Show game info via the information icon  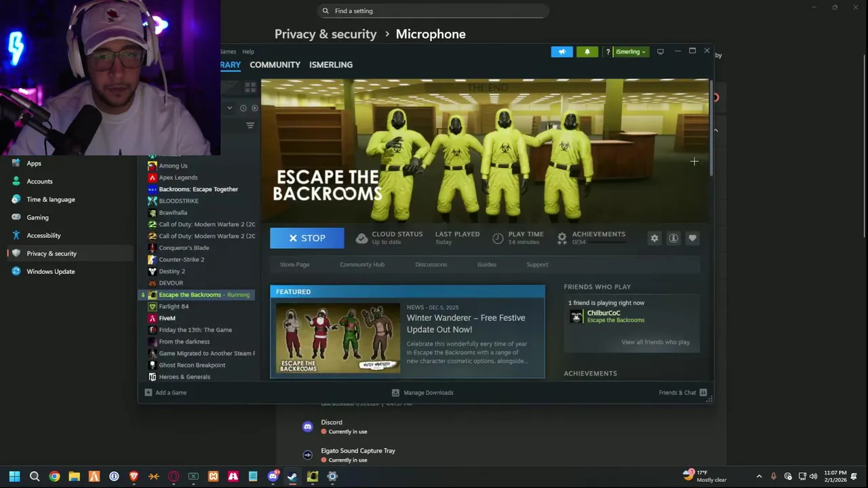point(673,238)
